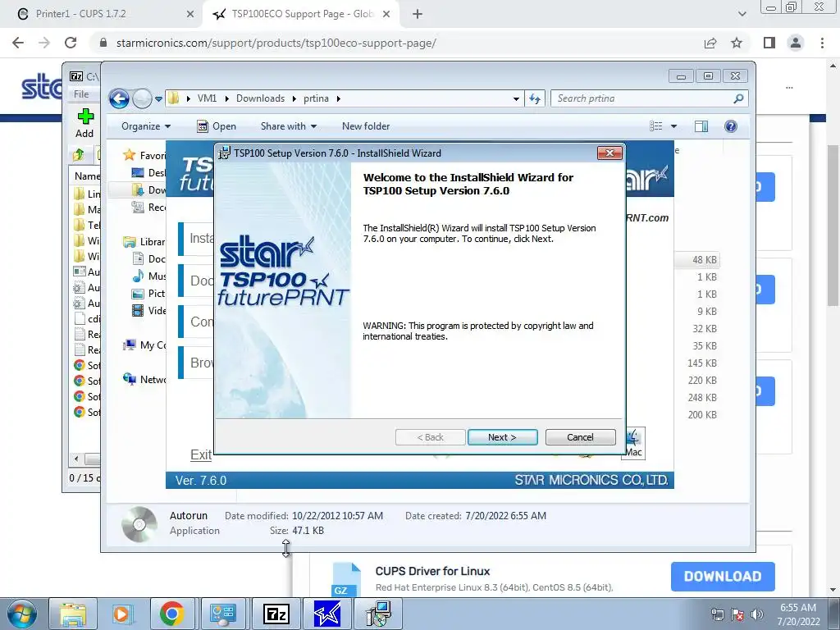Click Exit in the futurePRNT launcher
The image size is (840, 630).
201,454
